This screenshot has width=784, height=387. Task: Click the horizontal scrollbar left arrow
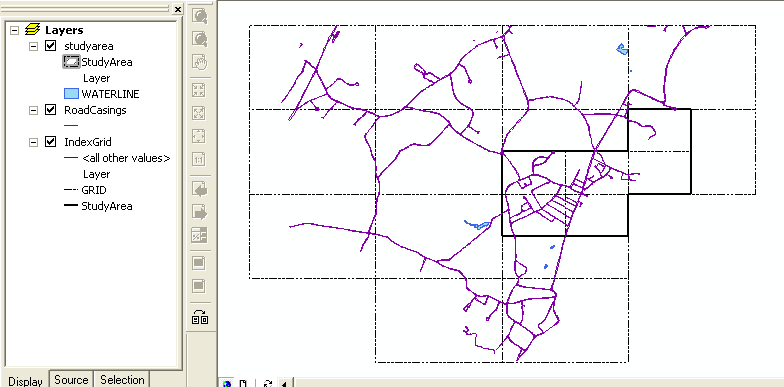coord(284,384)
